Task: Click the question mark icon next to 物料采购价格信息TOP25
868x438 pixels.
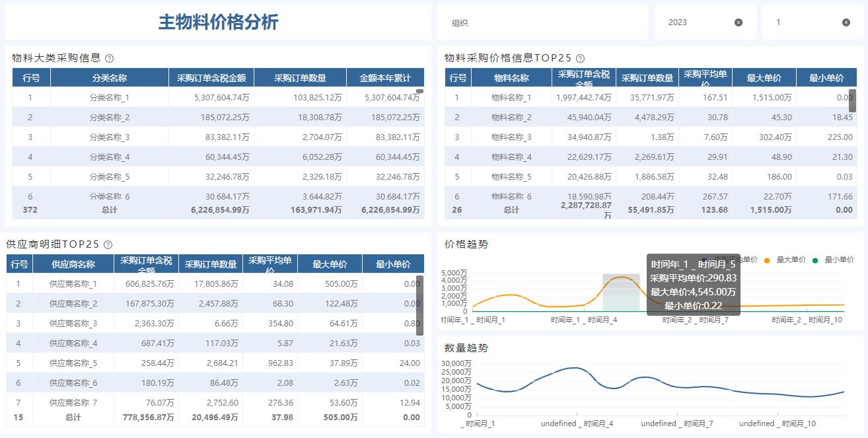Action: 580,57
